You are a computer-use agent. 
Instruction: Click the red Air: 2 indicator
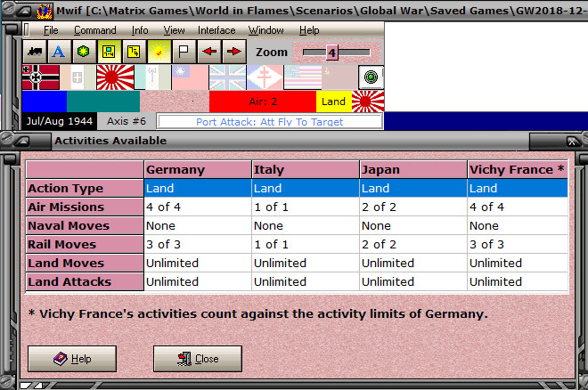(263, 102)
